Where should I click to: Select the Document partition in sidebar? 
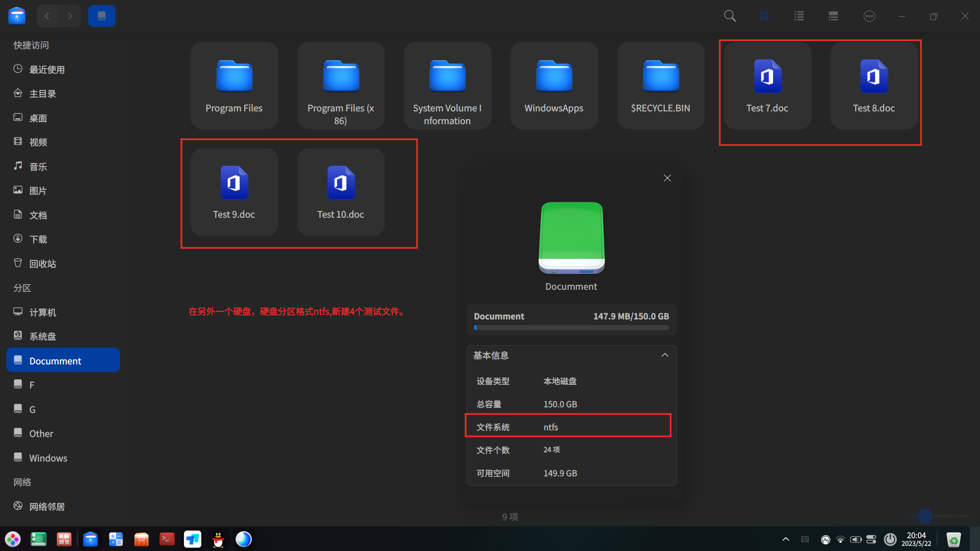(x=55, y=360)
